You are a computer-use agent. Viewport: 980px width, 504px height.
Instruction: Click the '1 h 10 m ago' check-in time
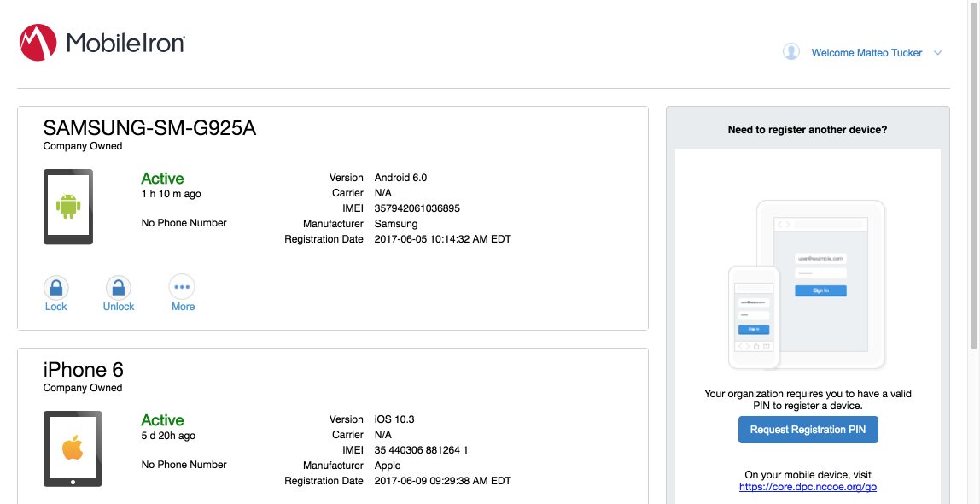172,194
